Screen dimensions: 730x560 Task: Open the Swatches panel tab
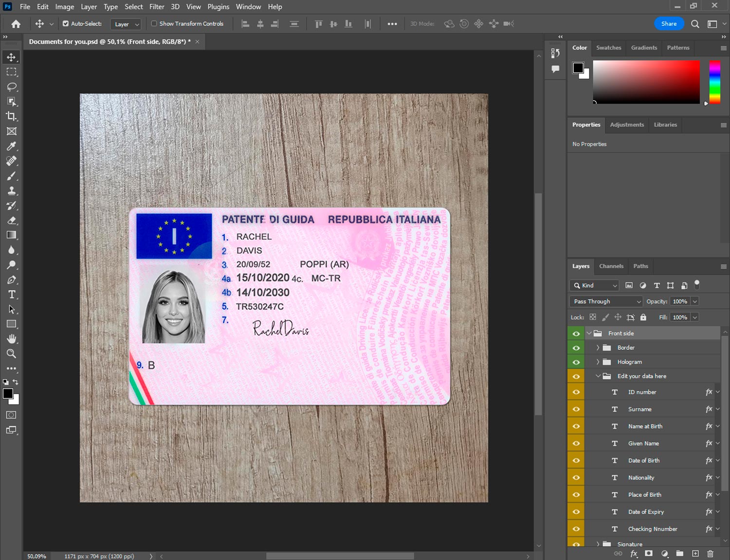tap(608, 48)
